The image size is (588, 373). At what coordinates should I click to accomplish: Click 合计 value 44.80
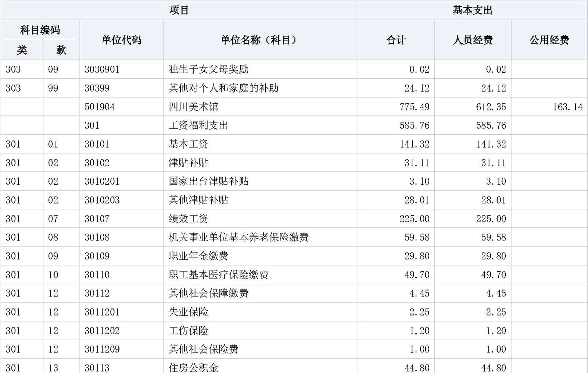[417, 368]
